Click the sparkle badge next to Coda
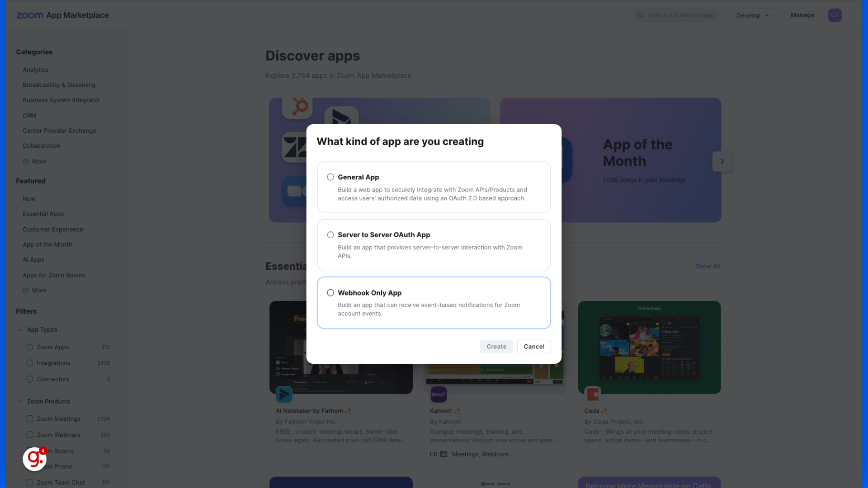Image resolution: width=868 pixels, height=488 pixels. point(604,411)
